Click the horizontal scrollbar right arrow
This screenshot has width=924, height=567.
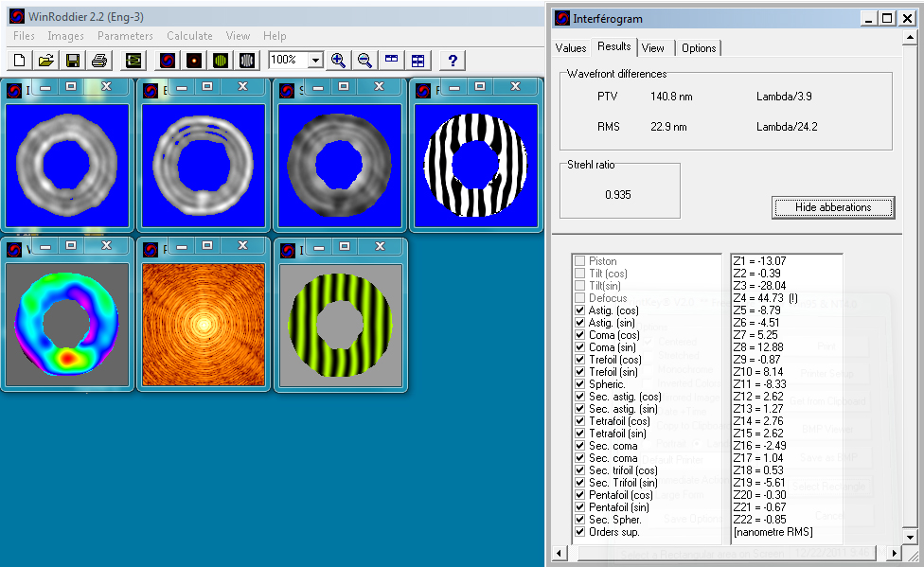click(895, 553)
